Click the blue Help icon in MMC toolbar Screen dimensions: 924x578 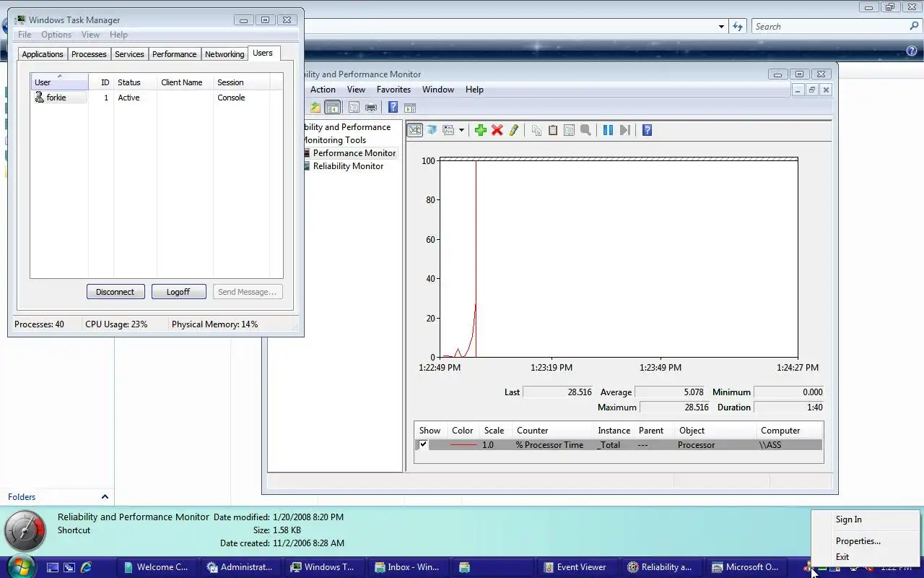click(x=393, y=108)
